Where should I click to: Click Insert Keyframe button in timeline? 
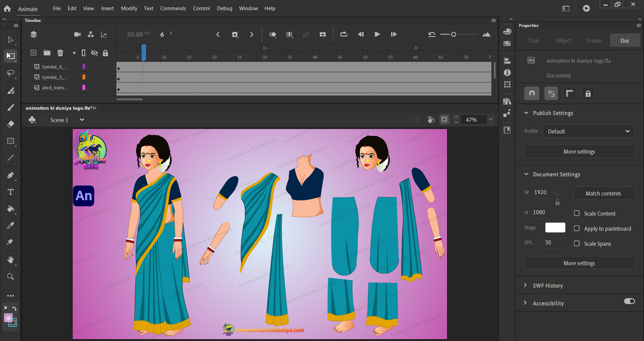235,35
